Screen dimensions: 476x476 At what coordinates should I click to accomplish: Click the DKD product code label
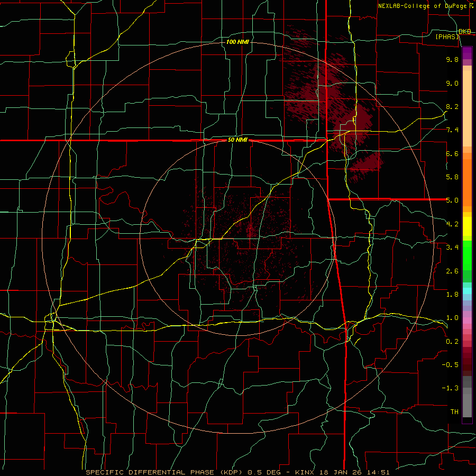(465, 32)
